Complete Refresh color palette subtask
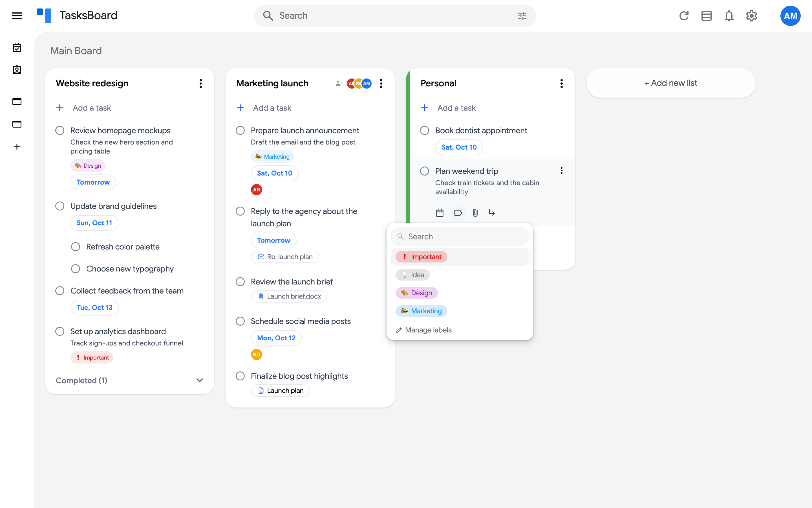The width and height of the screenshot is (812, 508). pyautogui.click(x=76, y=247)
